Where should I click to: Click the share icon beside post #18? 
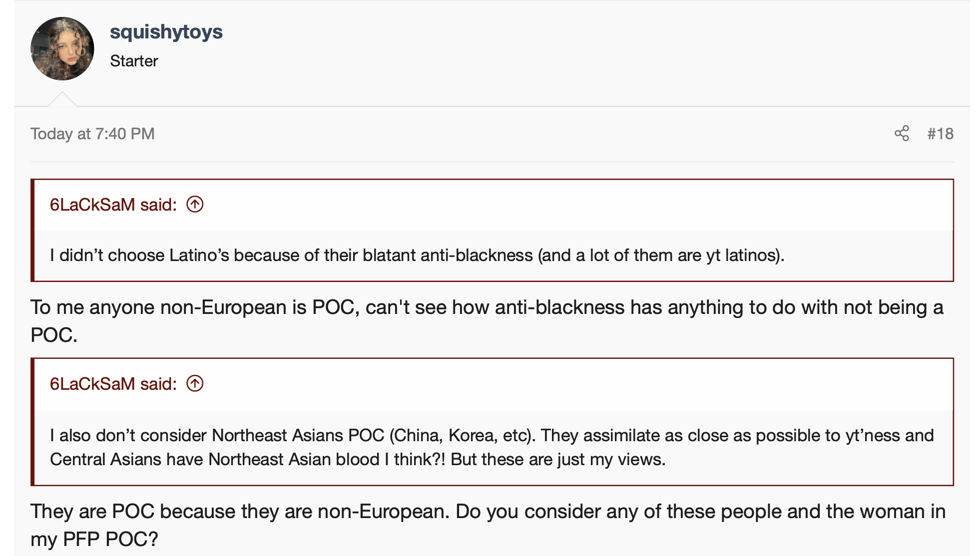902,133
